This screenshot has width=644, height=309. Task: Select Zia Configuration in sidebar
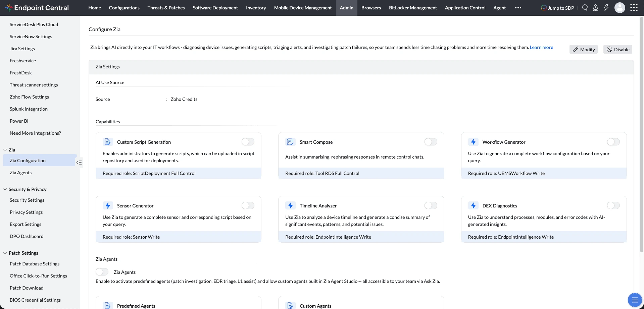[x=40, y=161]
